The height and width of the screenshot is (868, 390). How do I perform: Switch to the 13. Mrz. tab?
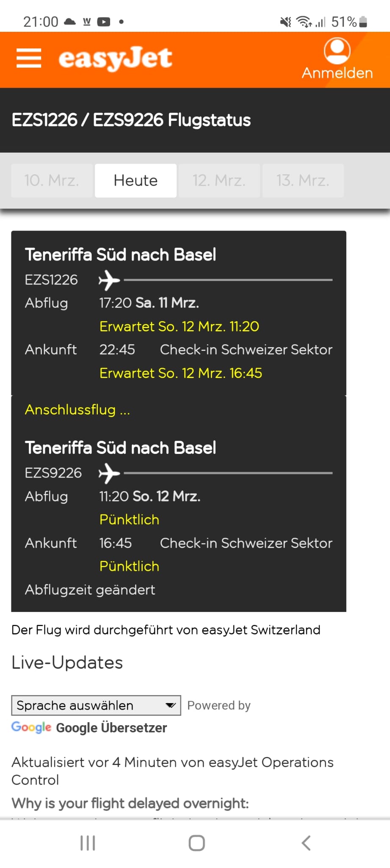[303, 181]
